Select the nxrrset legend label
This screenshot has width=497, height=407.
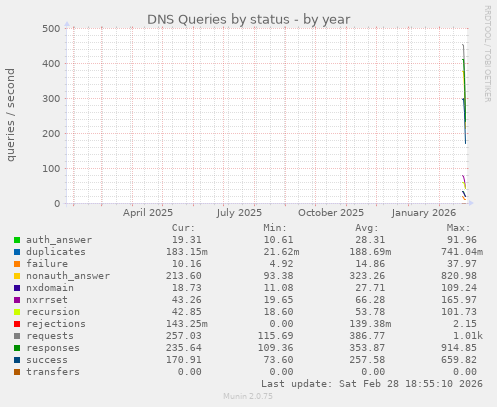(x=47, y=300)
